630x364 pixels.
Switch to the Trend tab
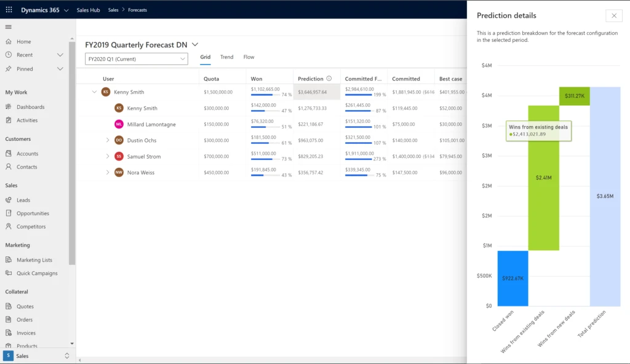226,57
